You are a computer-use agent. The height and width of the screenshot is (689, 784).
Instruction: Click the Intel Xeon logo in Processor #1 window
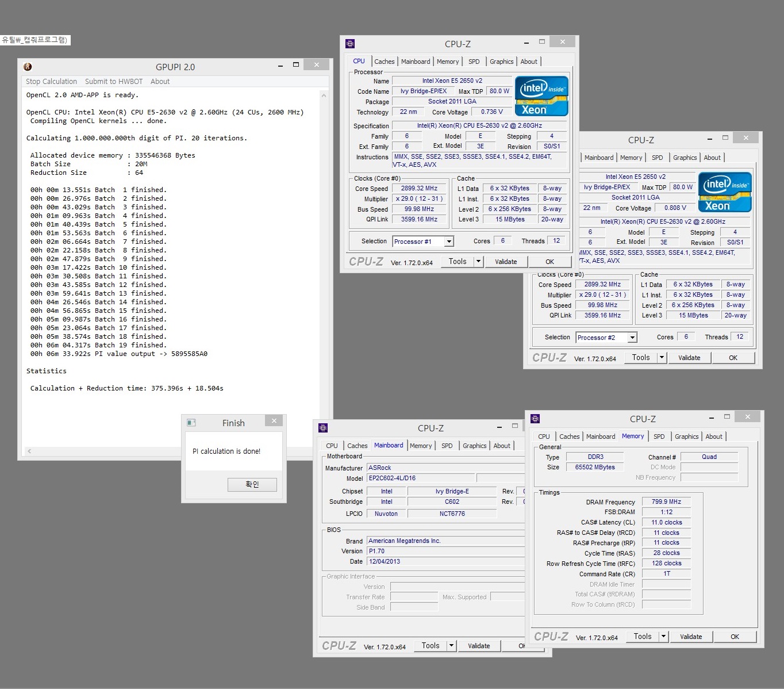[x=541, y=96]
